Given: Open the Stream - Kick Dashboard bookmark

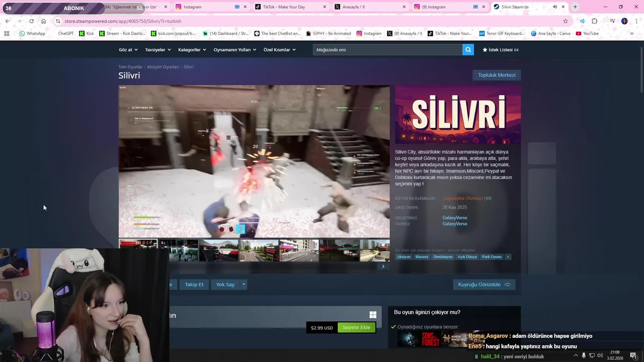Looking at the screenshot, I should [123, 34].
